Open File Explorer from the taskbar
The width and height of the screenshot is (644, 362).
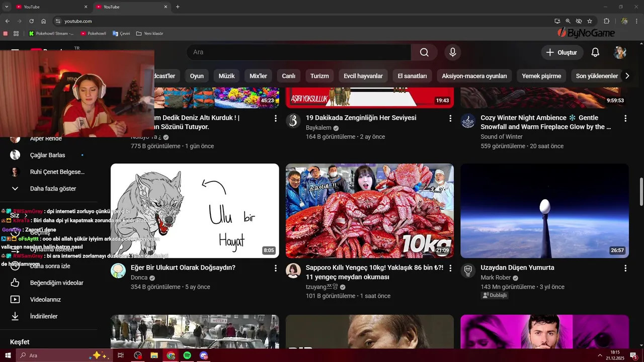[x=154, y=355]
